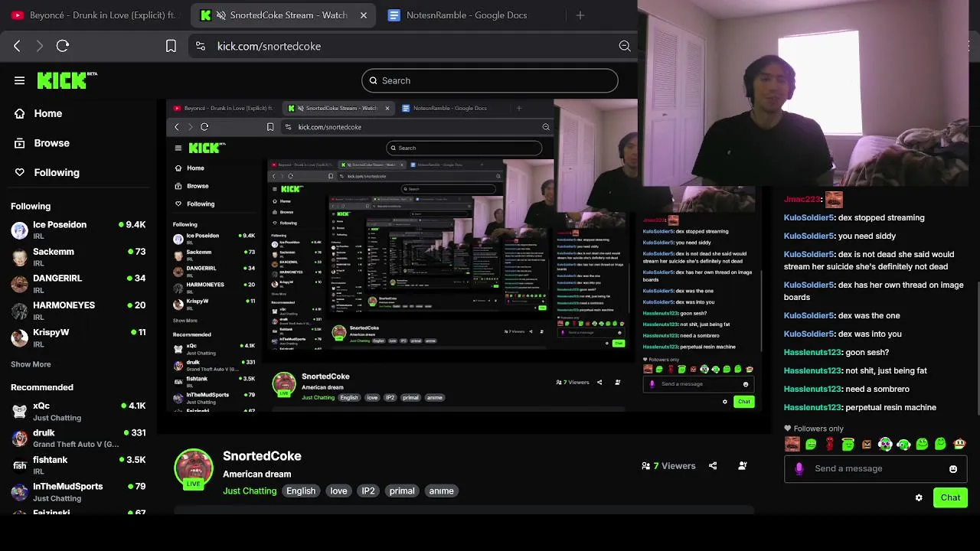Reload the page
980x551 pixels.
(63, 46)
